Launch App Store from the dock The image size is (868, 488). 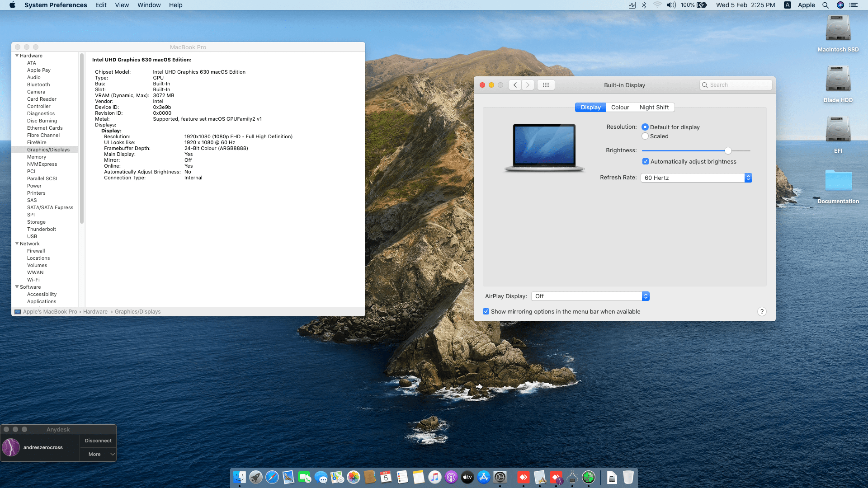(x=484, y=477)
